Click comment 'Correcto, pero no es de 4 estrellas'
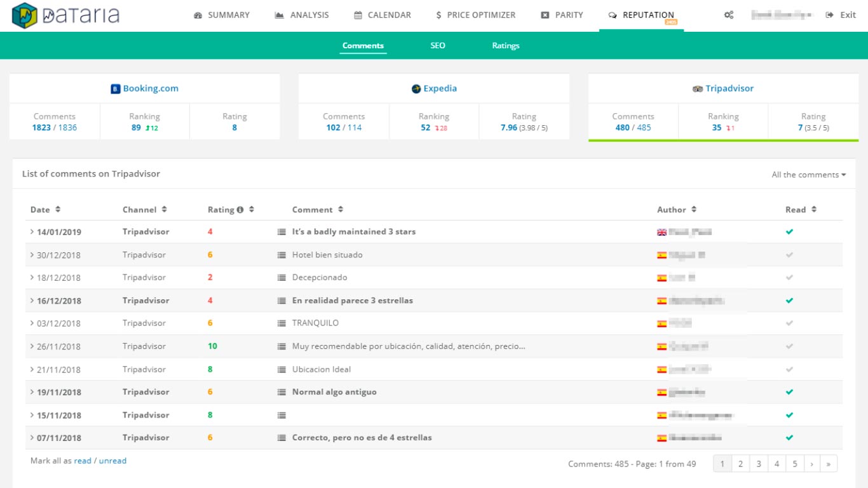The image size is (868, 488). 362,438
